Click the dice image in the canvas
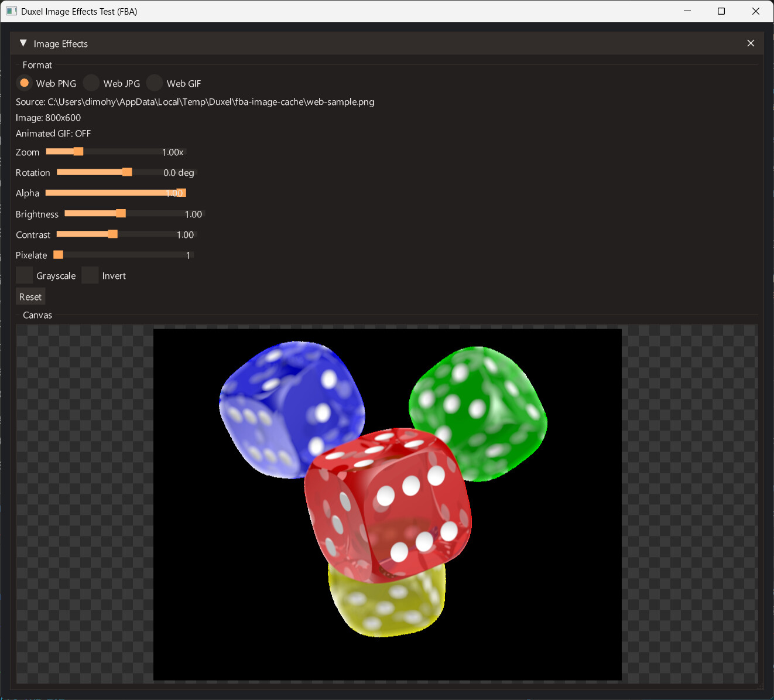774x700 pixels. (x=388, y=504)
